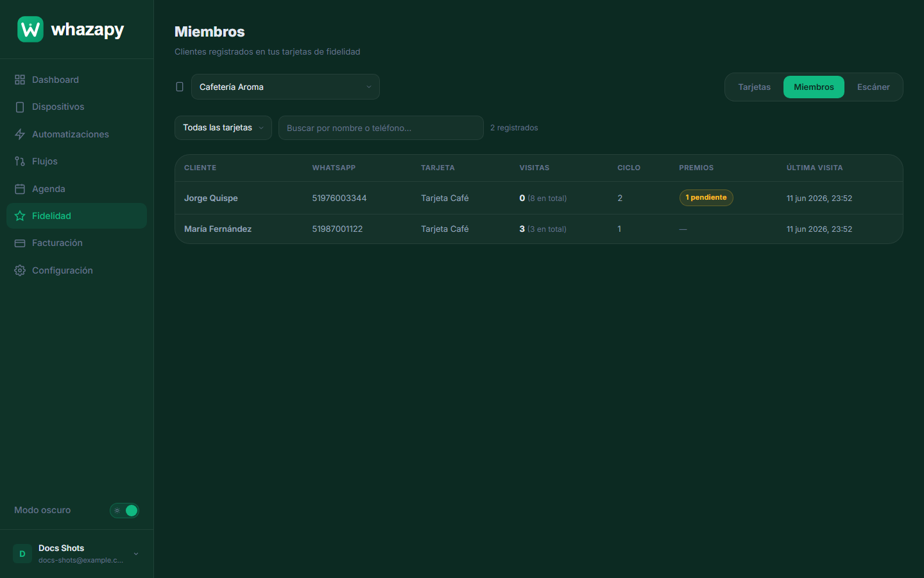The width and height of the screenshot is (924, 578).
Task: Click the 1 pendiente badge
Action: point(706,198)
